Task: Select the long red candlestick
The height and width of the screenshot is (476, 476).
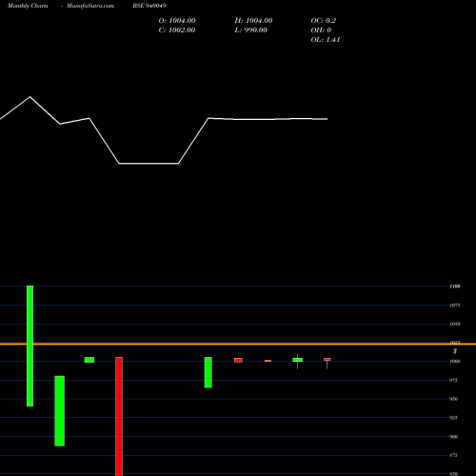Action: (x=119, y=416)
